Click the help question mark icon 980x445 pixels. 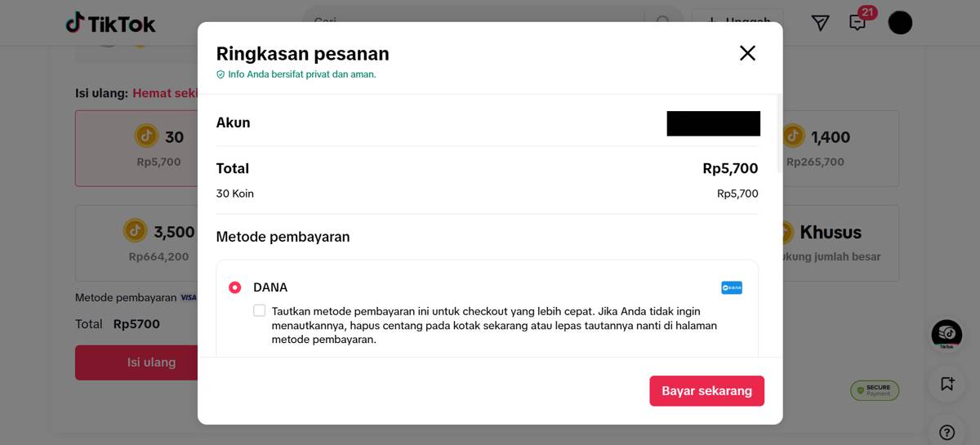pos(947,432)
